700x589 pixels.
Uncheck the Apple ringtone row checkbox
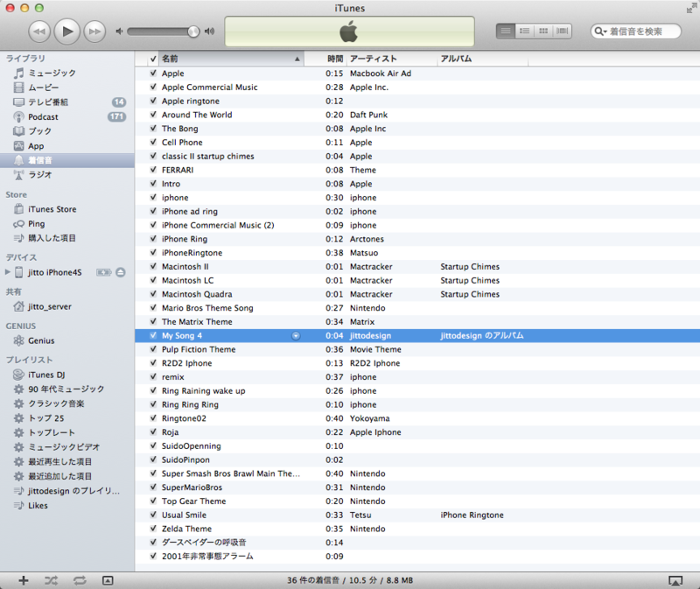(153, 101)
